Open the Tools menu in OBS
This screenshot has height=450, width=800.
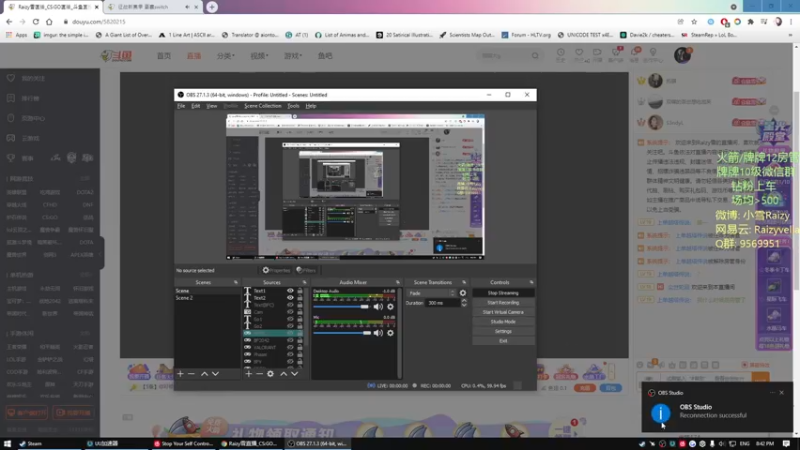pyautogui.click(x=293, y=106)
